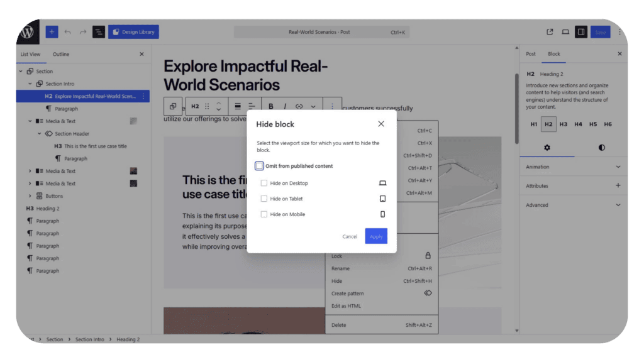Expand the Buttons item in List View
The width and height of the screenshot is (644, 362).
click(30, 196)
